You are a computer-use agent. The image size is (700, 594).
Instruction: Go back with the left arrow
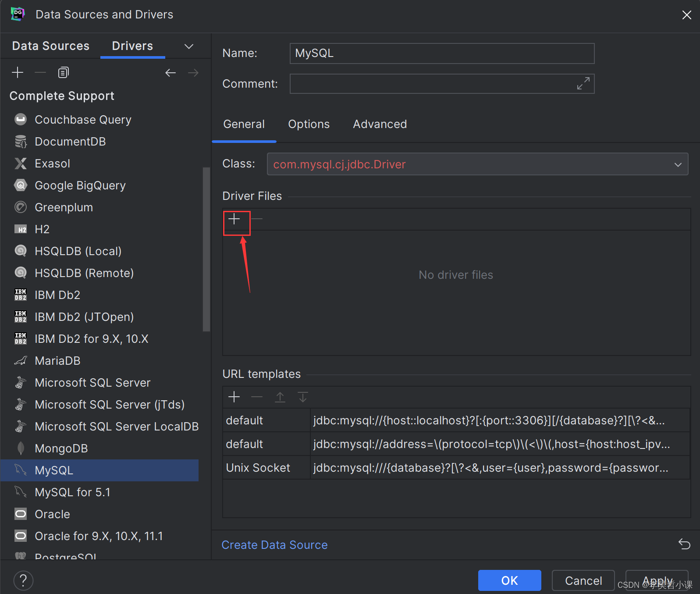point(171,72)
